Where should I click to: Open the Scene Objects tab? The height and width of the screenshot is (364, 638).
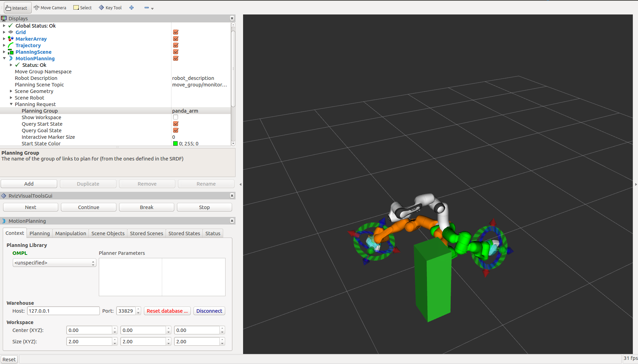click(108, 233)
